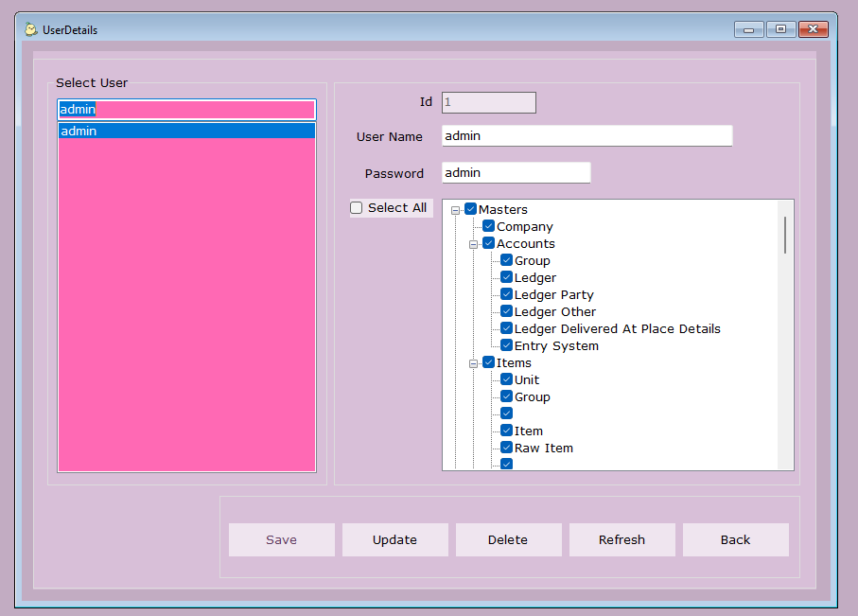Uncheck the Raw Item checkbox

click(507, 448)
